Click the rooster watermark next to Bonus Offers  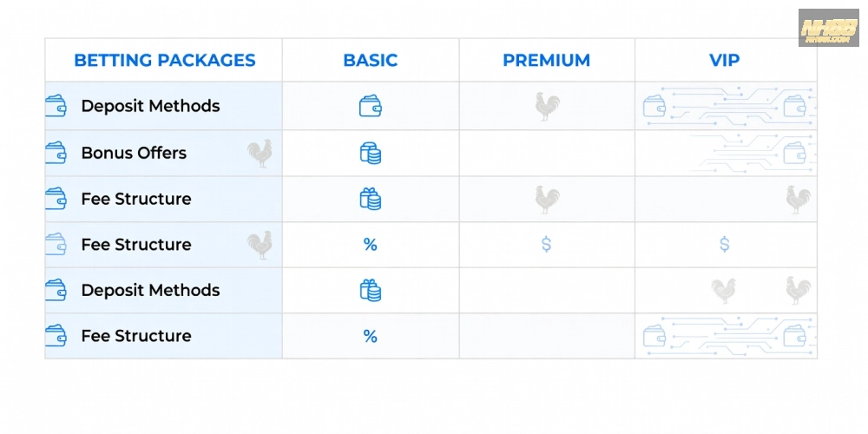pos(260,154)
